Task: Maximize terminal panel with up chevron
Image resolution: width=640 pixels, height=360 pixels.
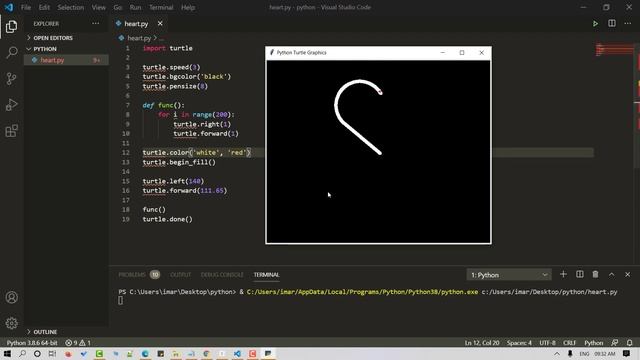Action: (611, 274)
